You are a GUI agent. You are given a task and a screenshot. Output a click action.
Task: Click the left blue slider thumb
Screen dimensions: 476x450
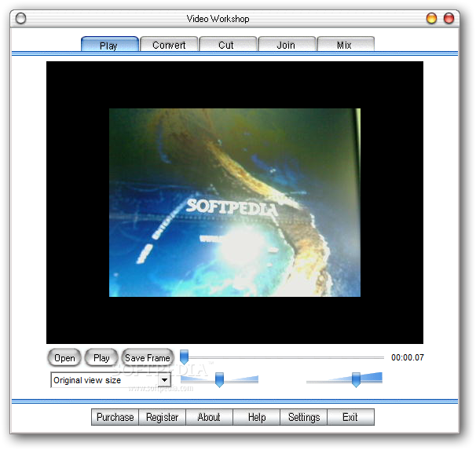pyautogui.click(x=219, y=379)
